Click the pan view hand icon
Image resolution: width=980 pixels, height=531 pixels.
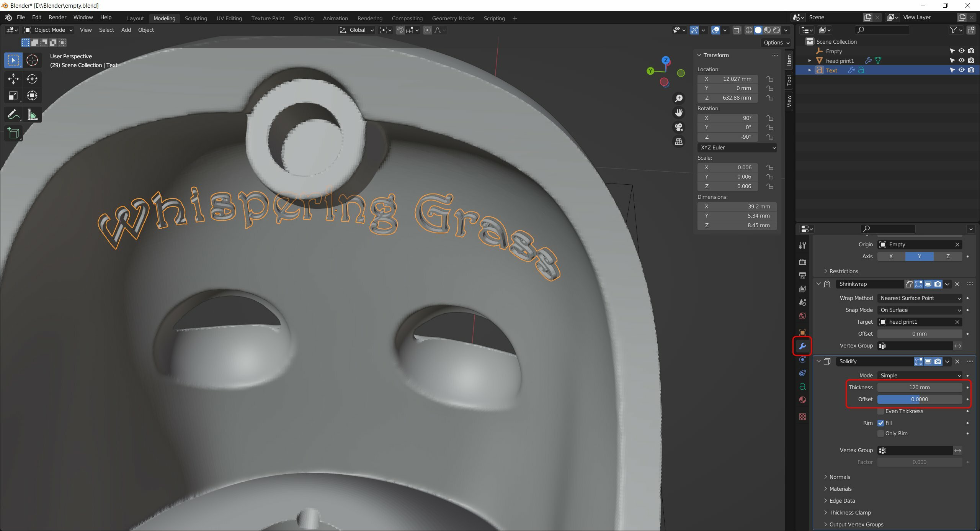pos(679,113)
